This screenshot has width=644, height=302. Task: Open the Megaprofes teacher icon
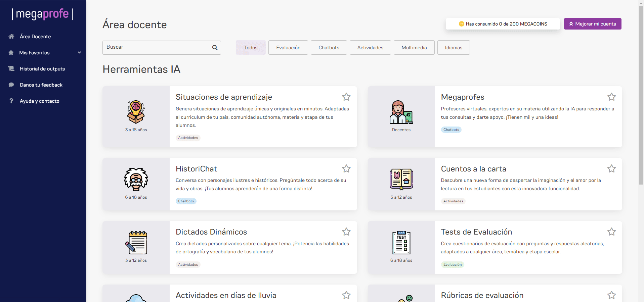pyautogui.click(x=401, y=112)
